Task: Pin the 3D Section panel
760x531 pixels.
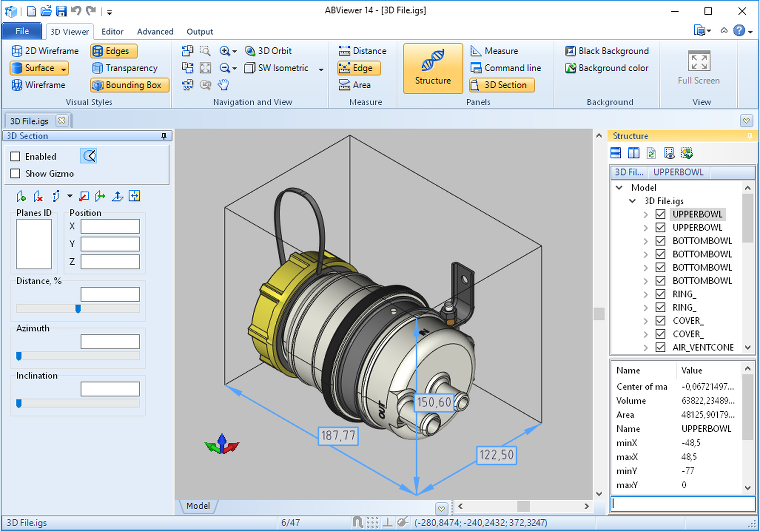Action: click(164, 136)
